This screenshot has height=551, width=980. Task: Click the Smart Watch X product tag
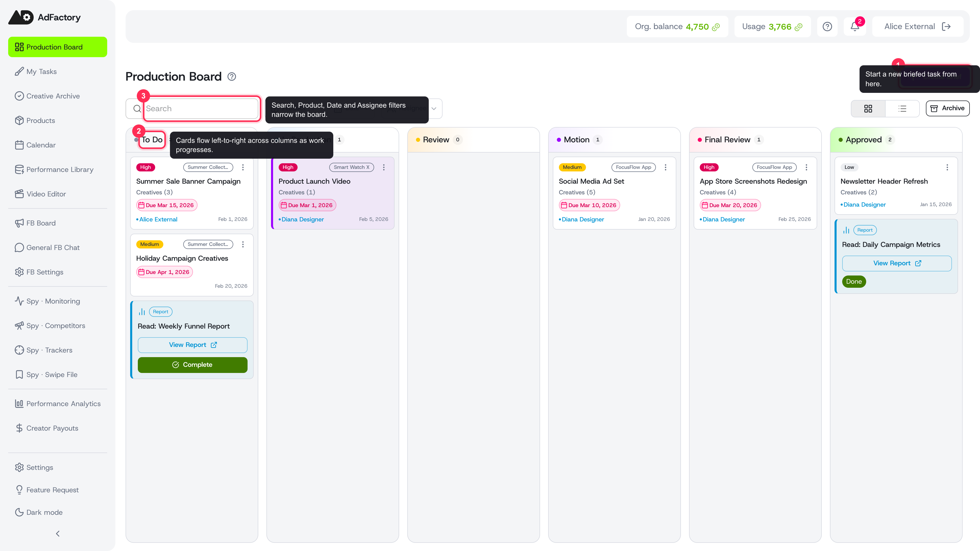(351, 167)
